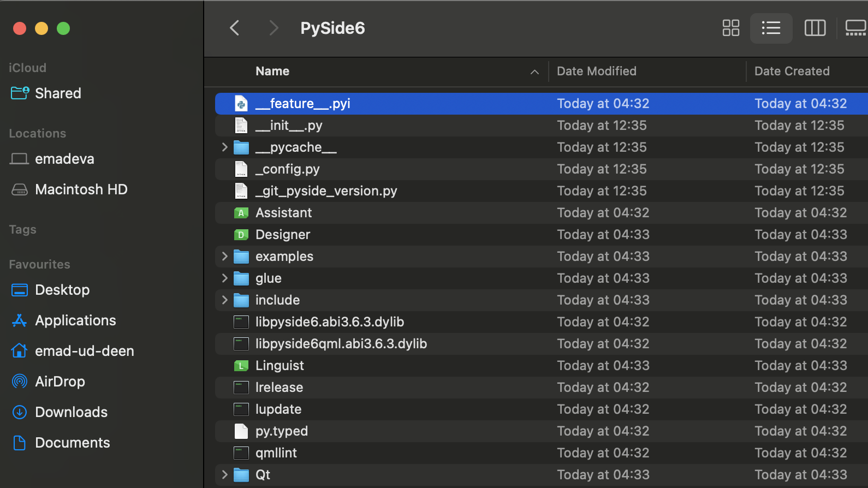Screen dimensions: 868x488
Task: Select the libpyside6qml.abi3.6.3.dylib file name
Action: click(341, 344)
